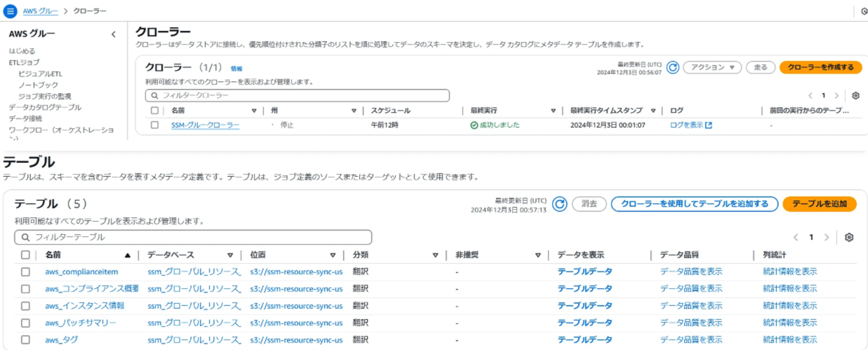The image size is (868, 350).
Task: Sort tables by 分類 column arrow
Action: click(x=435, y=255)
